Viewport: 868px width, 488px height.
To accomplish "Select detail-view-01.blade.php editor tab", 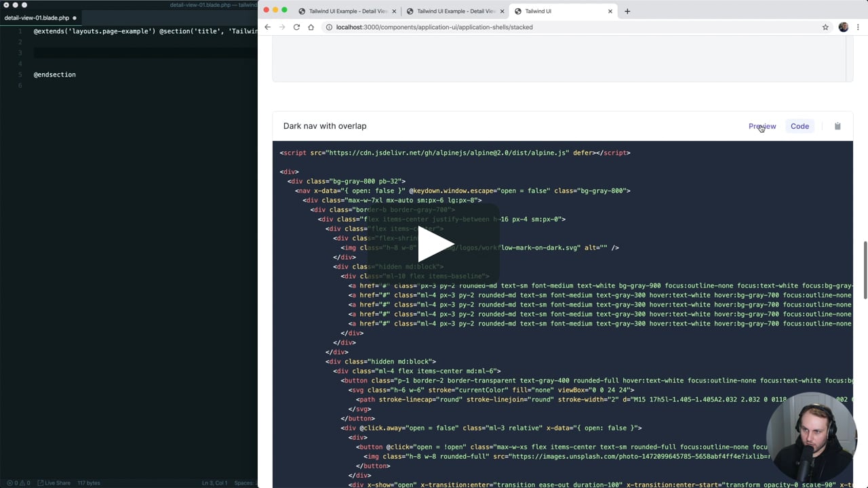I will click(41, 18).
